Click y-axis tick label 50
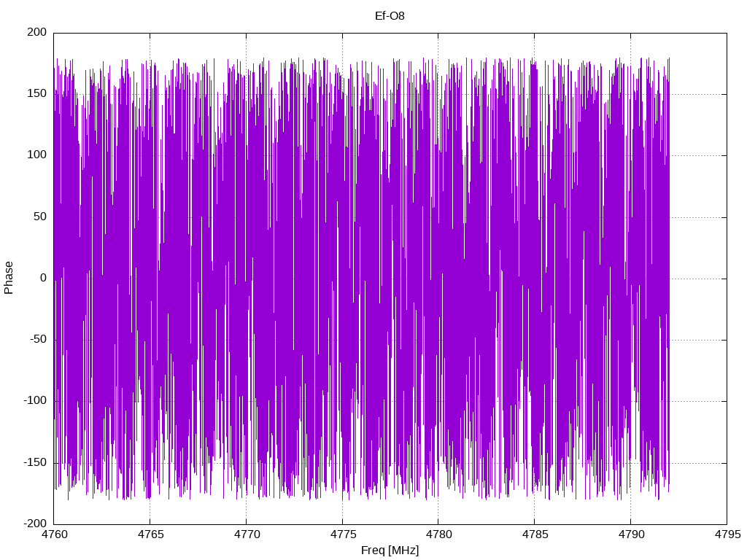 (41, 217)
